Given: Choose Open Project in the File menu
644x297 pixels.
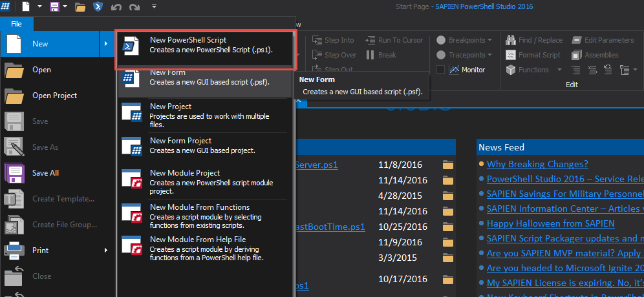Looking at the screenshot, I should click(57, 96).
